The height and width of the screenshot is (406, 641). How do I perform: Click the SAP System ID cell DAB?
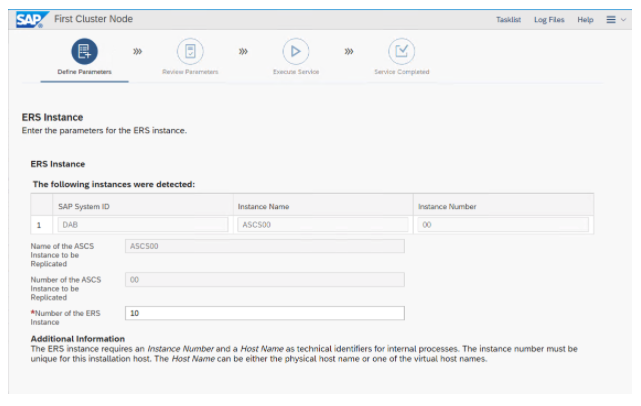coord(143,225)
